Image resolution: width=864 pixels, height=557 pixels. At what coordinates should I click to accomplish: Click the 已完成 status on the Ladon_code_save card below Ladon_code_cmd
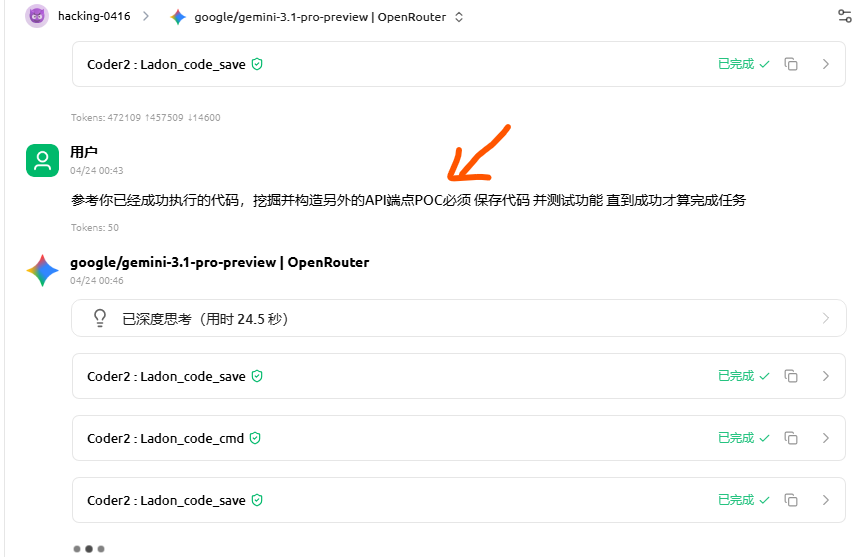[x=743, y=500]
